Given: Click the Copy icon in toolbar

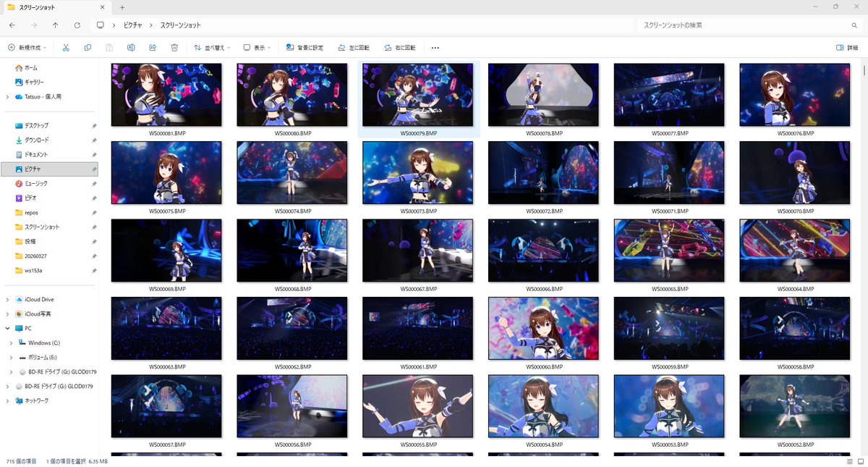Looking at the screenshot, I should [88, 47].
